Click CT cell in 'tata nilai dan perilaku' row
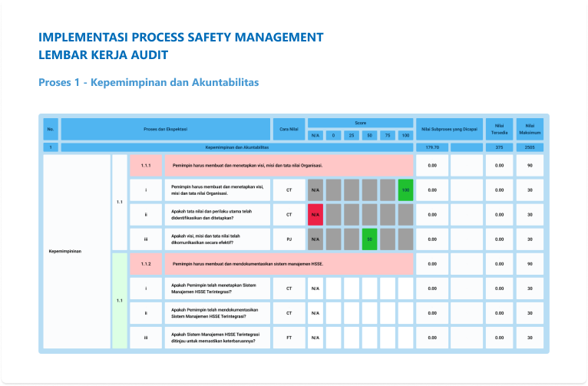Viewport: 588px width, 386px height. [289, 215]
